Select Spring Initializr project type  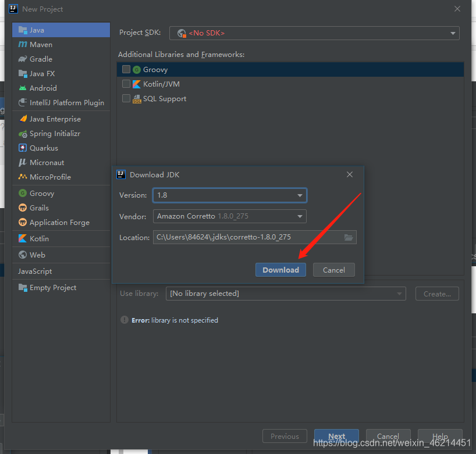[55, 134]
